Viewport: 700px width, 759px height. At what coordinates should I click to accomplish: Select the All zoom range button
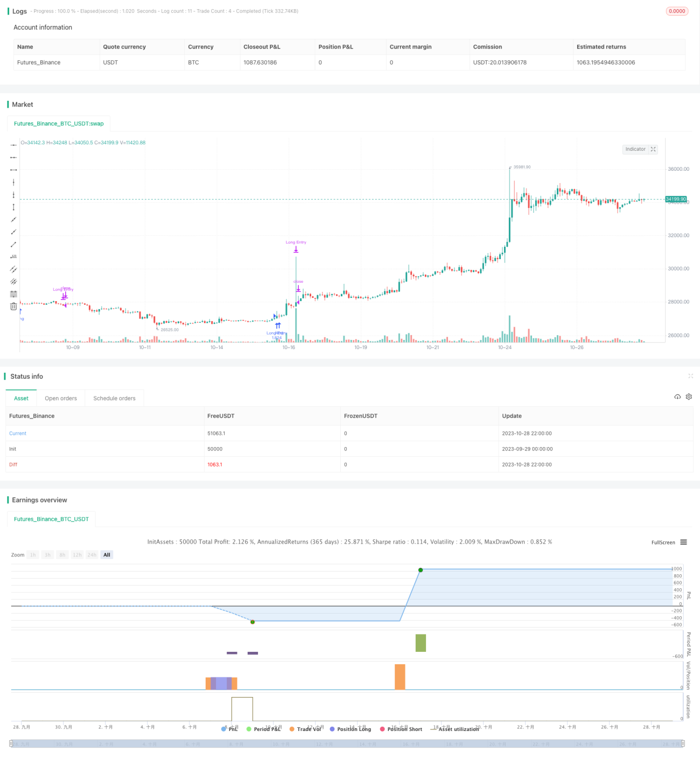pyautogui.click(x=107, y=555)
